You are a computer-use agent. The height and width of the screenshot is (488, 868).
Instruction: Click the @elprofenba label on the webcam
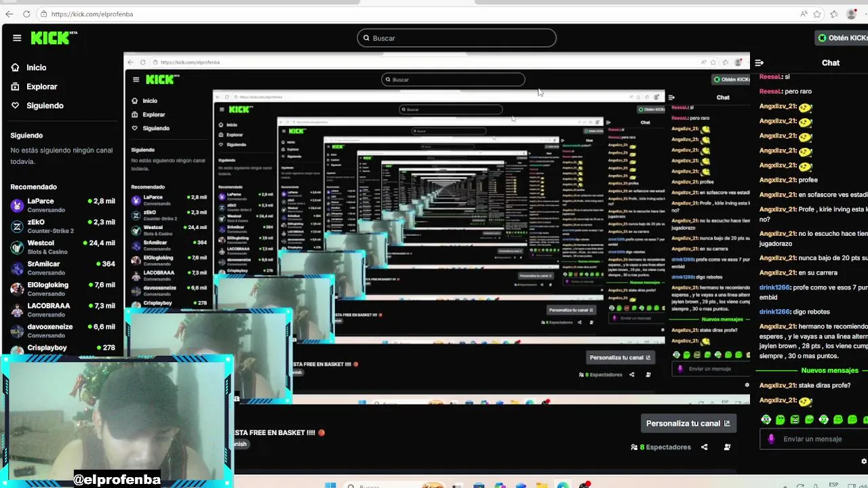(117, 480)
